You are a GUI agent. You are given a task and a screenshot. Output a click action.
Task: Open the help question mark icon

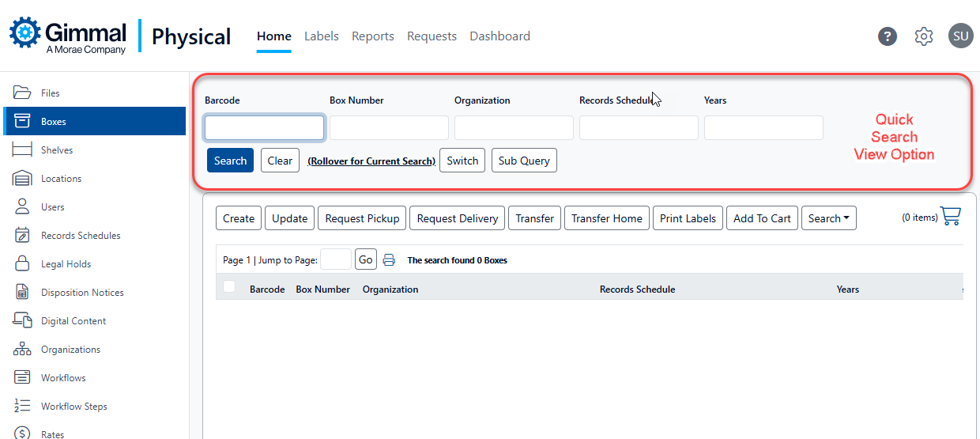pyautogui.click(x=888, y=36)
